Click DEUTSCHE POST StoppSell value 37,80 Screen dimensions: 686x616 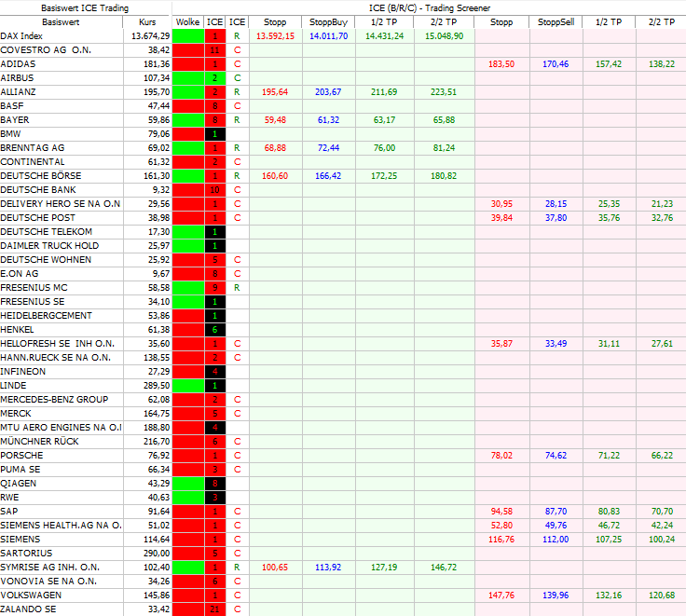556,218
